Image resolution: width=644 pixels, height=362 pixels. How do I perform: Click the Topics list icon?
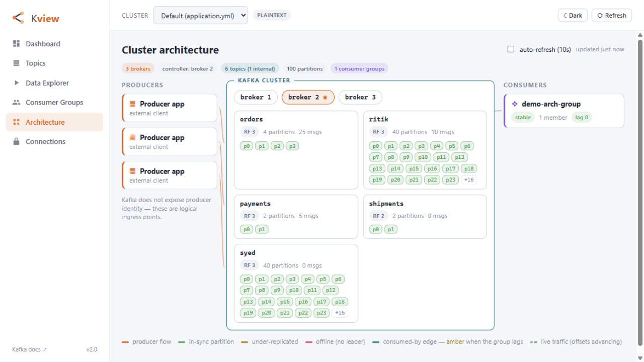click(x=16, y=63)
